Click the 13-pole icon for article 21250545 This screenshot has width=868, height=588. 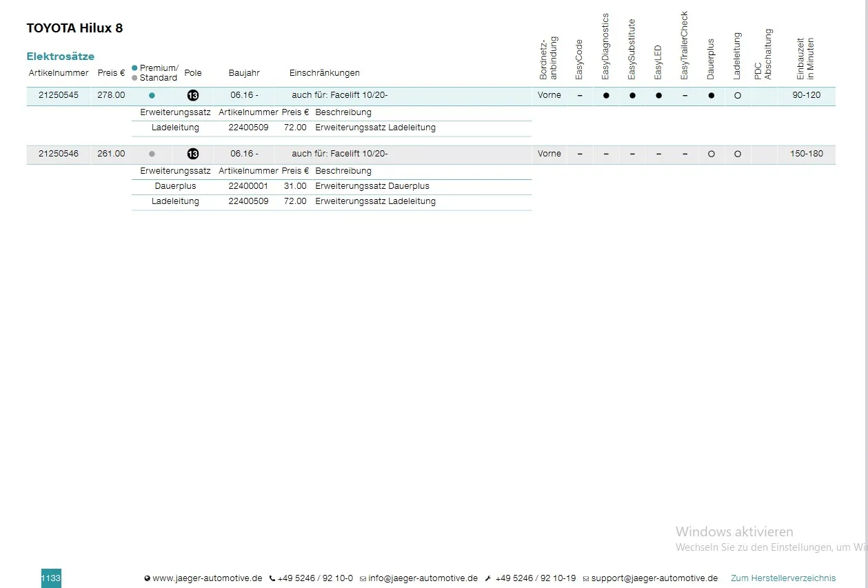[193, 95]
